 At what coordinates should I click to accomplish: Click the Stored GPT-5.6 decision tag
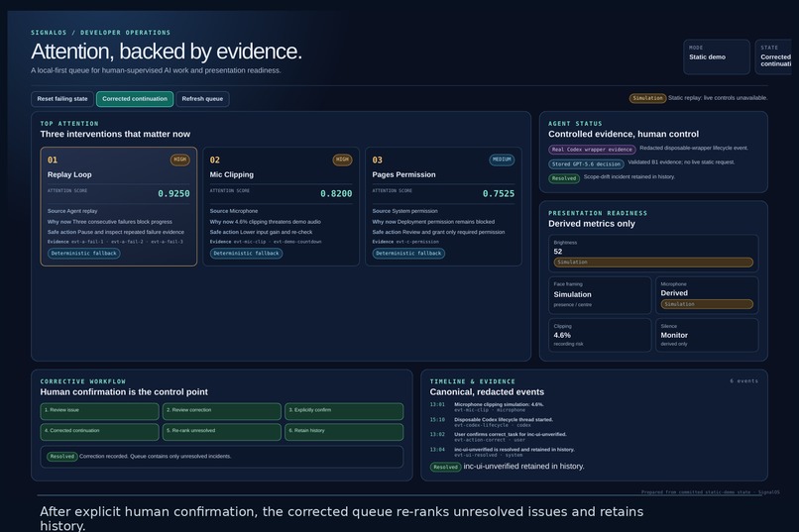pos(586,163)
